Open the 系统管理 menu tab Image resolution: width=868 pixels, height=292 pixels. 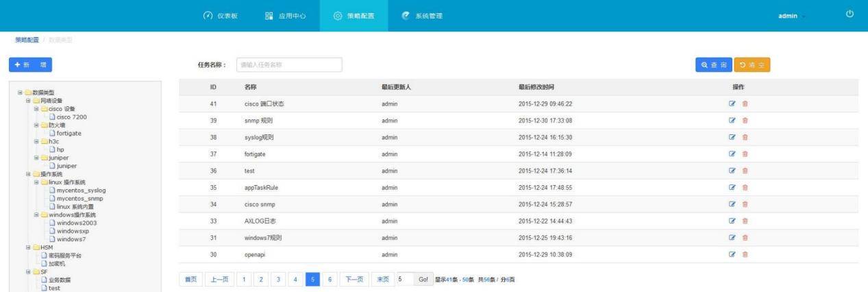tap(422, 16)
